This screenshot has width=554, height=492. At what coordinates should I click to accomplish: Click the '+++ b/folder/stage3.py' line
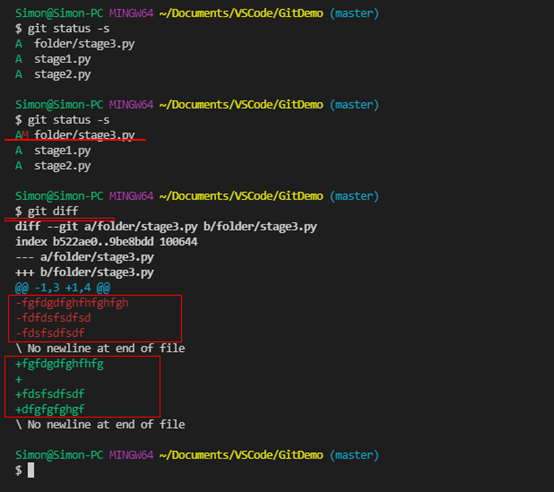pyautogui.click(x=84, y=272)
